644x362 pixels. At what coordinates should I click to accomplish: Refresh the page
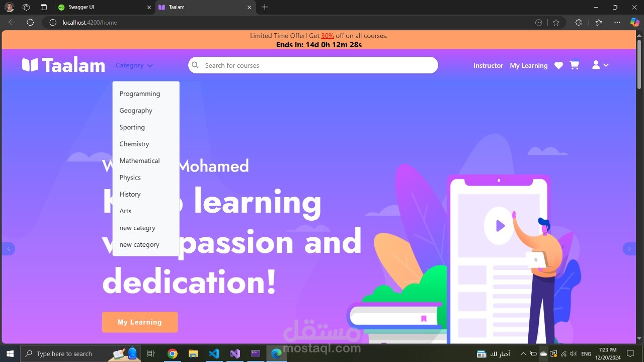pos(30,22)
